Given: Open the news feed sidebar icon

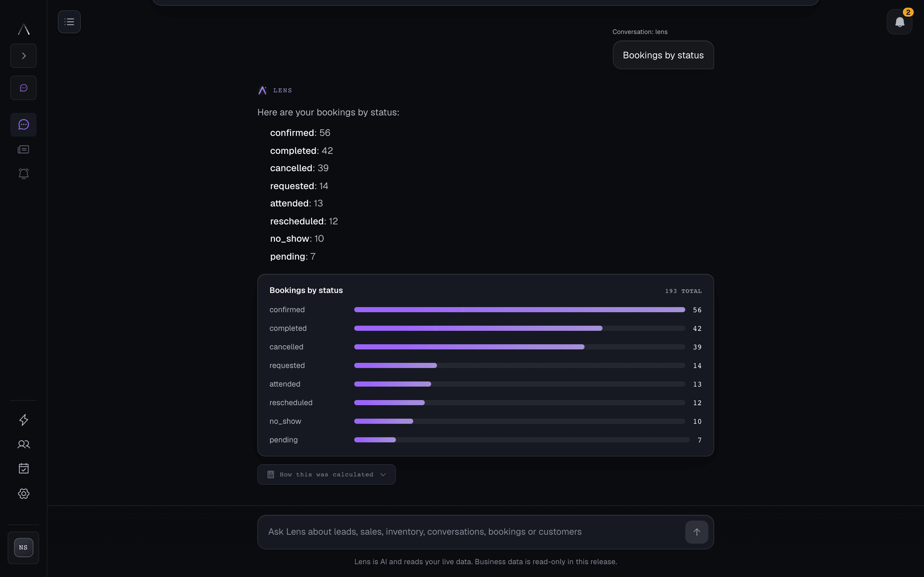Looking at the screenshot, I should click(23, 149).
